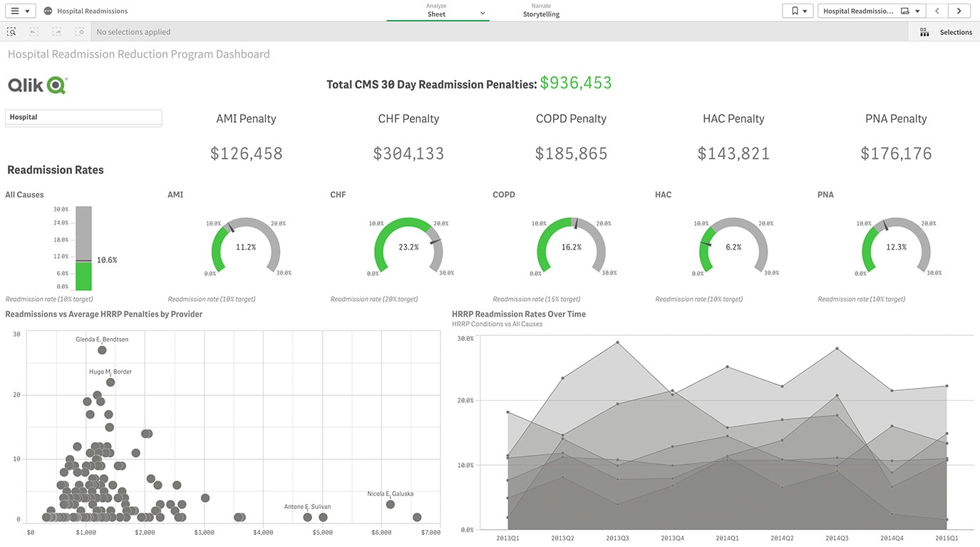
Task: Open the Smart search tool
Action: (11, 32)
